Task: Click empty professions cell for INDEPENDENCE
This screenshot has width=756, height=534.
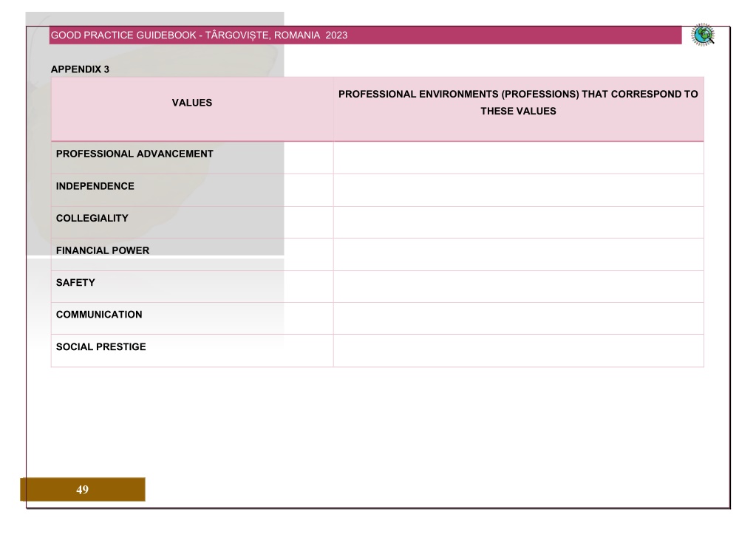Action: coord(518,191)
